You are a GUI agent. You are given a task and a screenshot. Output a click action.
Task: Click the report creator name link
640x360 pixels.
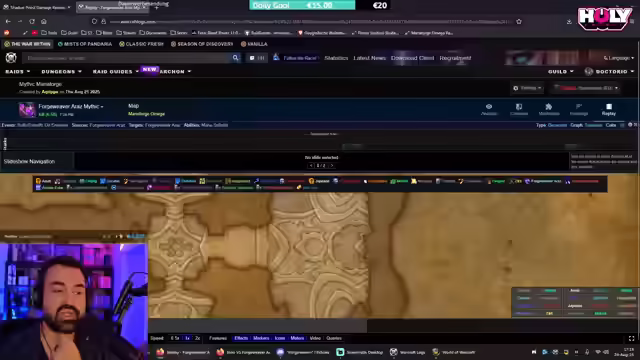click(x=50, y=92)
